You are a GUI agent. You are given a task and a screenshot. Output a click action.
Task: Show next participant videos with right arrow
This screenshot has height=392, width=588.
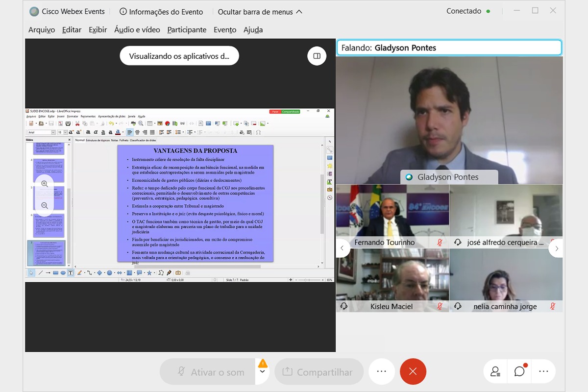pos(556,248)
